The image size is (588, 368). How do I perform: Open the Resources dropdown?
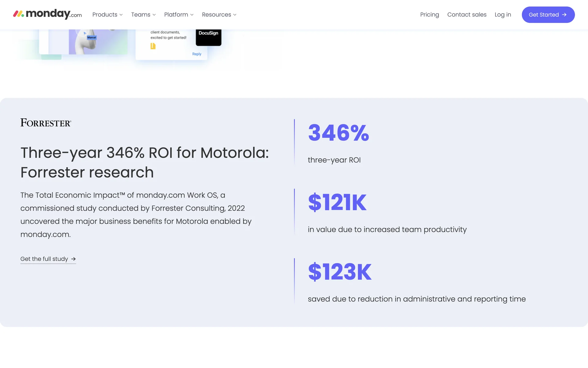[219, 15]
